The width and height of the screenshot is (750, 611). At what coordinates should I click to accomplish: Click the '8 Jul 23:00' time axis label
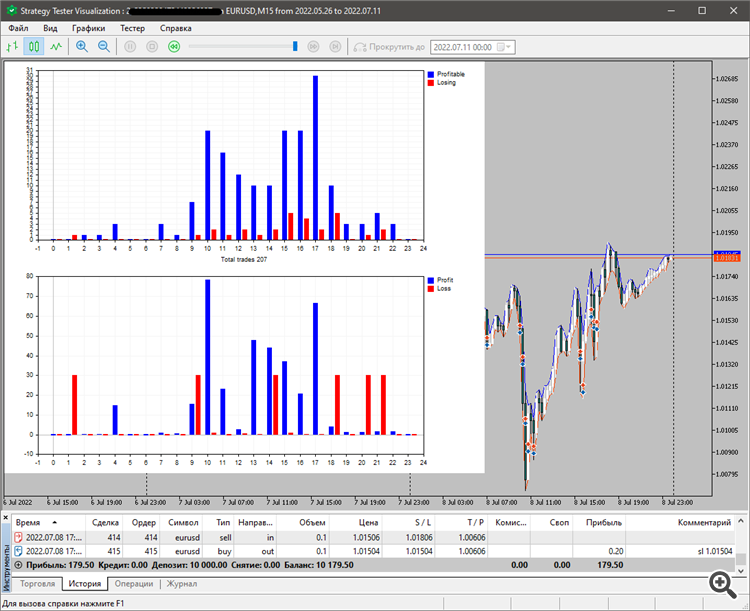pyautogui.click(x=677, y=502)
